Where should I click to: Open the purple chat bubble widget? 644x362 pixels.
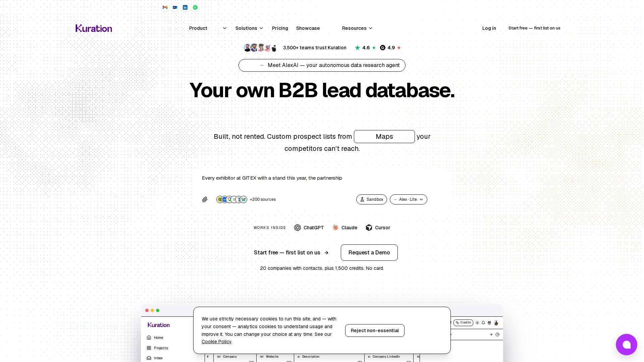[626, 345]
